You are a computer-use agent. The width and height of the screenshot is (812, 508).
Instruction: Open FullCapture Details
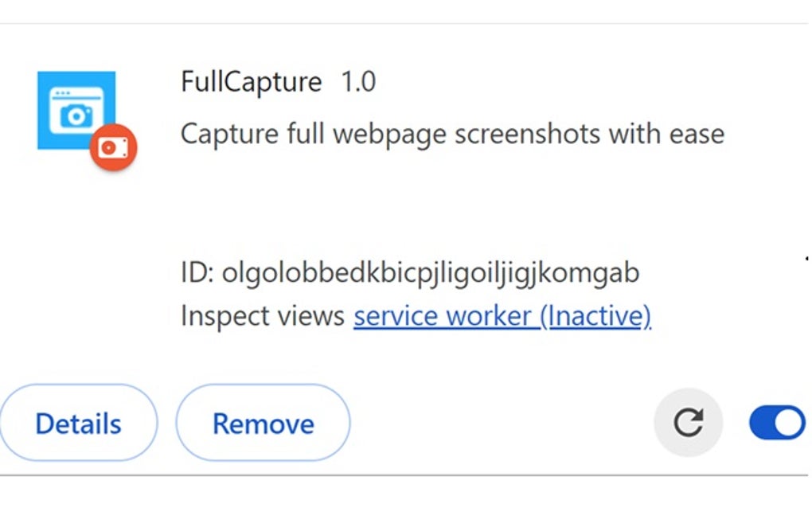(78, 424)
